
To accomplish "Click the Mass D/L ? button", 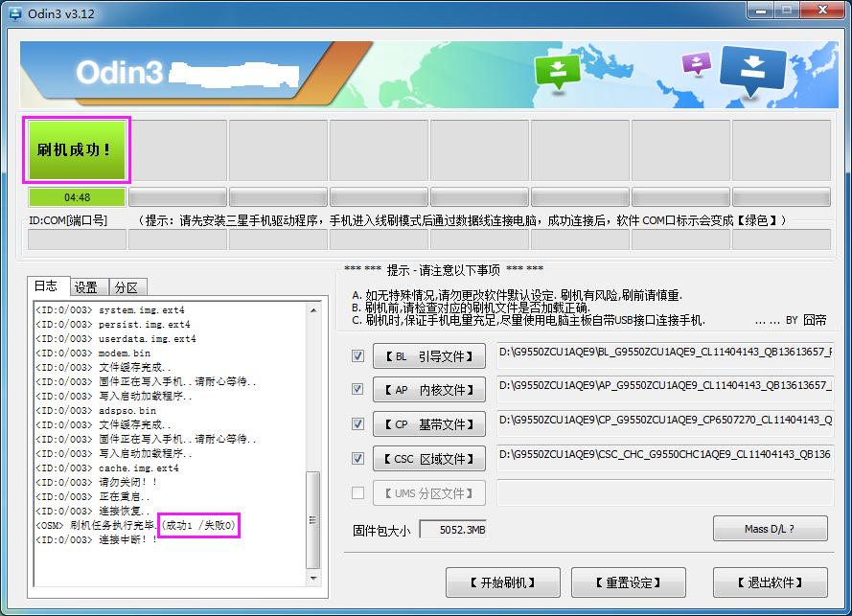I will coord(770,529).
